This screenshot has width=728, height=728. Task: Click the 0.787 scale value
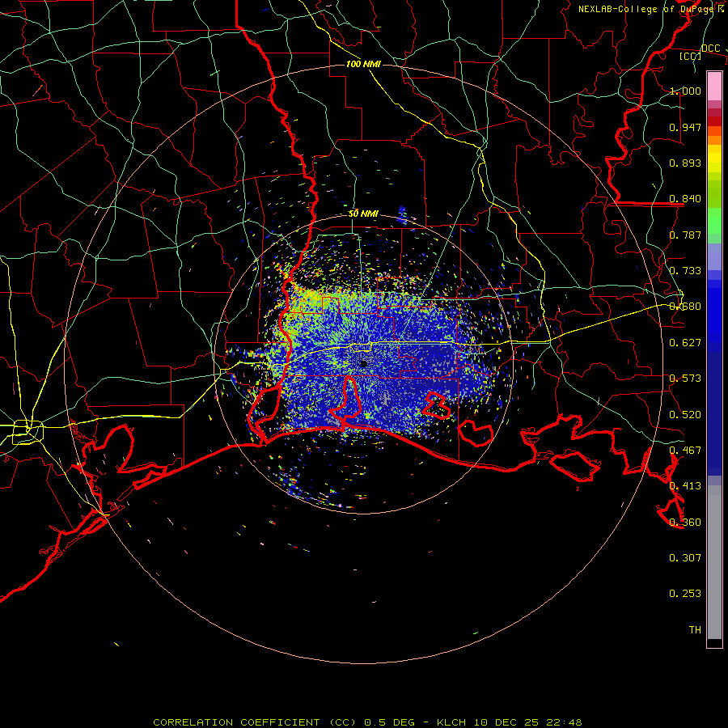click(685, 235)
